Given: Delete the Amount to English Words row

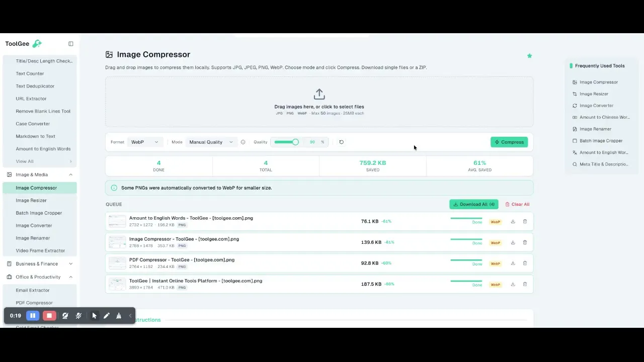Looking at the screenshot, I should (x=525, y=221).
